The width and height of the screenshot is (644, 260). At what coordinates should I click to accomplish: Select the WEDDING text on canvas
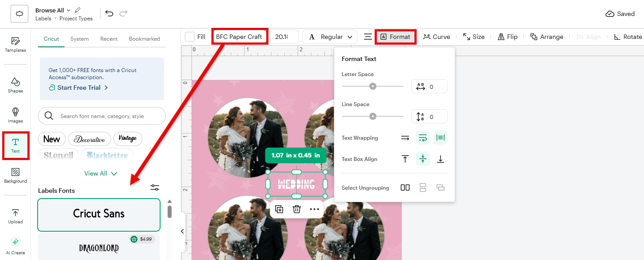296,184
